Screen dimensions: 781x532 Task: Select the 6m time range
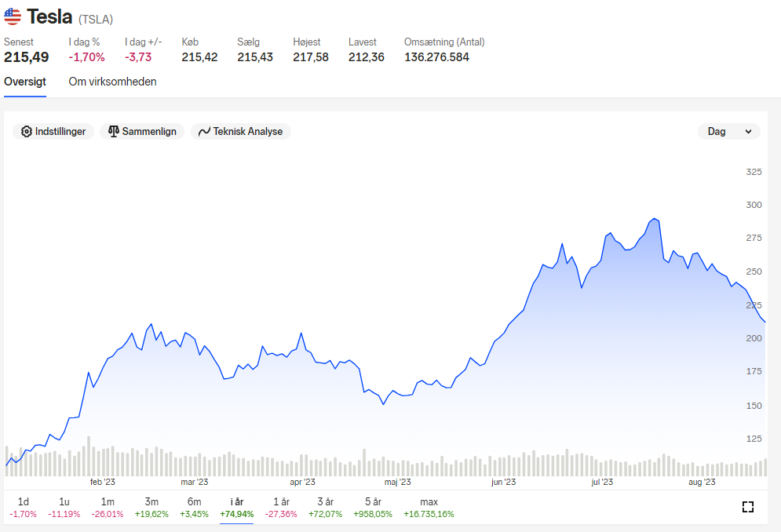tap(194, 507)
